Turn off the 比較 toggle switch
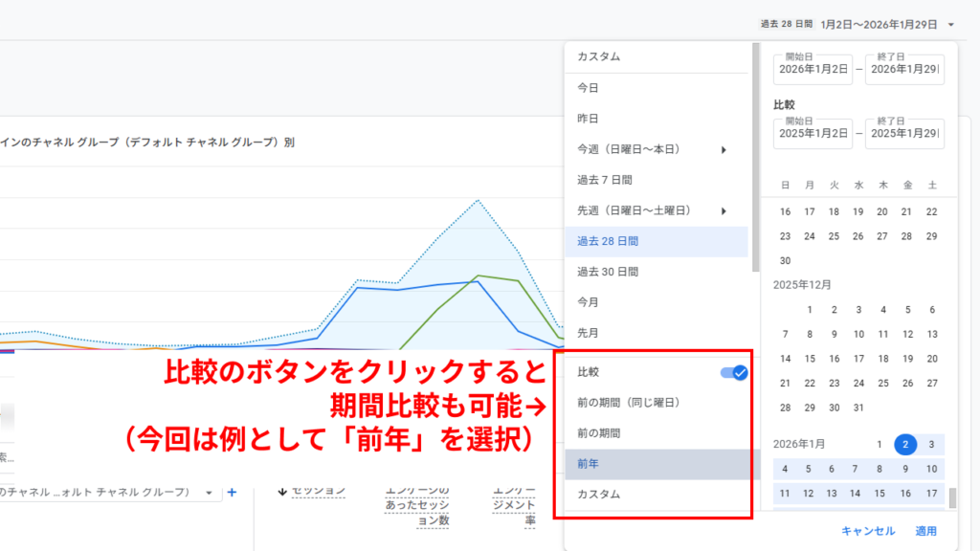The width and height of the screenshot is (980, 551). (x=732, y=373)
